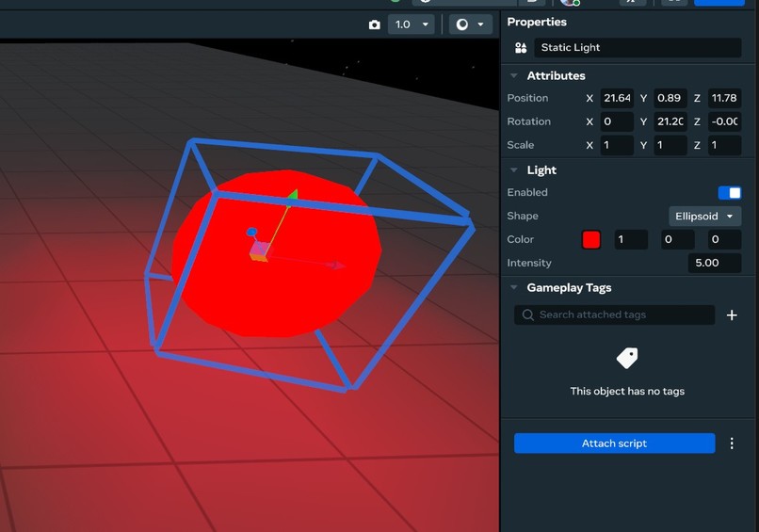Click the Intensity label
This screenshot has height=532, width=759.
tap(529, 263)
